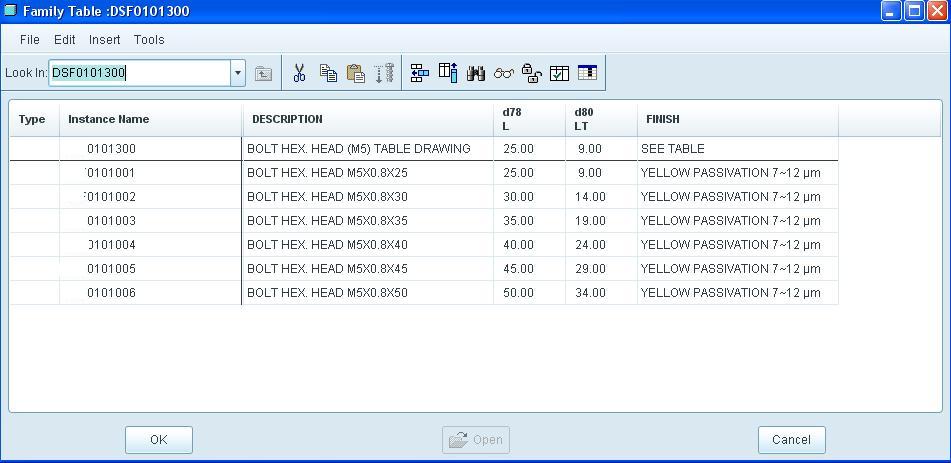Select instance name 0101001 cell
This screenshot has width=951, height=463.
tap(150, 173)
